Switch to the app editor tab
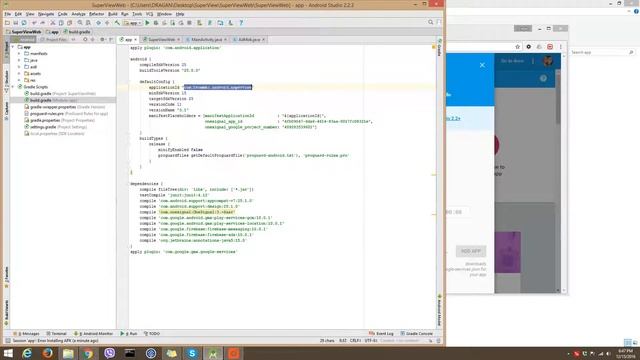Viewport: 640px width, 360px height. [128, 40]
